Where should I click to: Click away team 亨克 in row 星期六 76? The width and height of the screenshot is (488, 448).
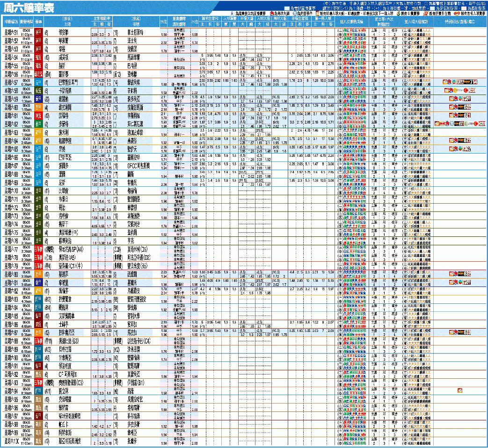131,241
